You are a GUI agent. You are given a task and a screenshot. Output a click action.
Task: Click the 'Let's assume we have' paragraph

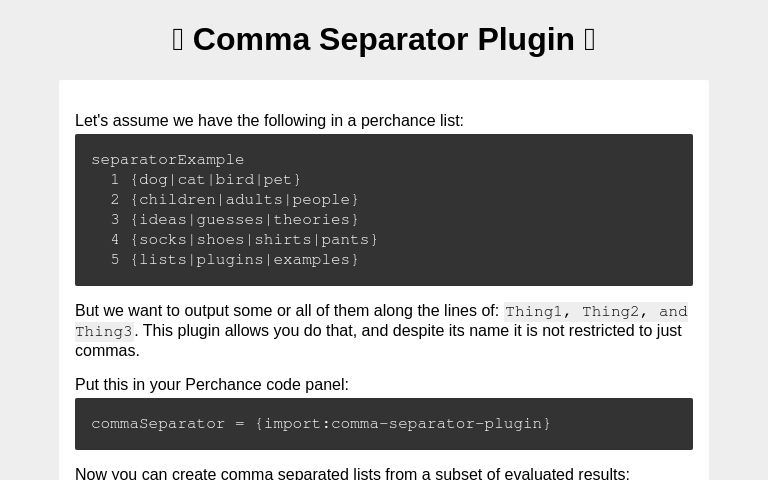tap(269, 121)
